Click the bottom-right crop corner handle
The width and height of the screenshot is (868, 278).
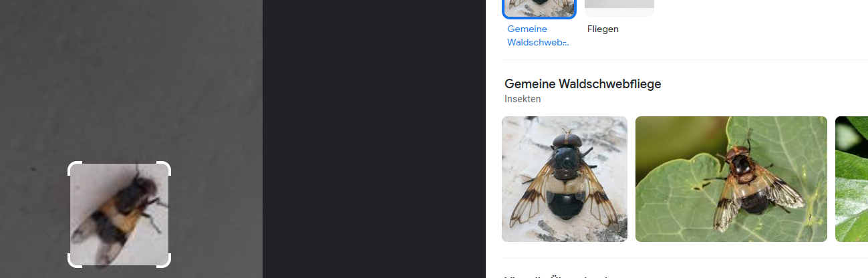tap(165, 261)
